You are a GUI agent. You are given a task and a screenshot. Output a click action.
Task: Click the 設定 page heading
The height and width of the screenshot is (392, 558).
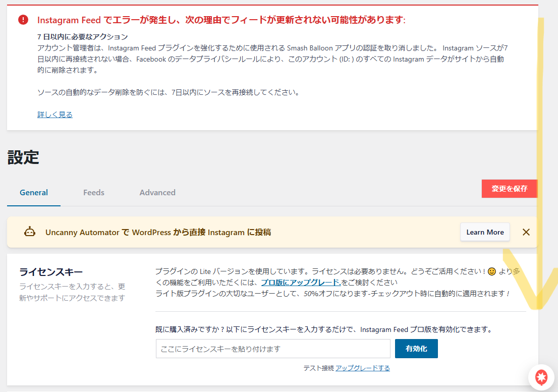click(x=23, y=157)
